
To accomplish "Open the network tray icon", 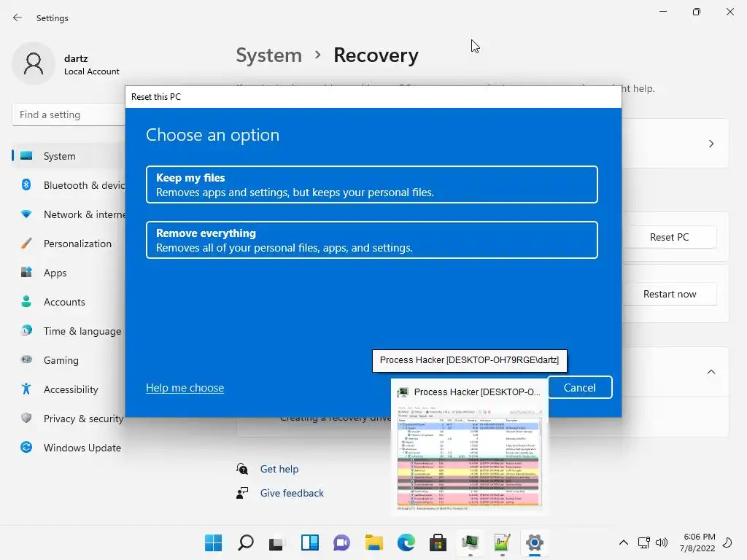I will click(643, 542).
